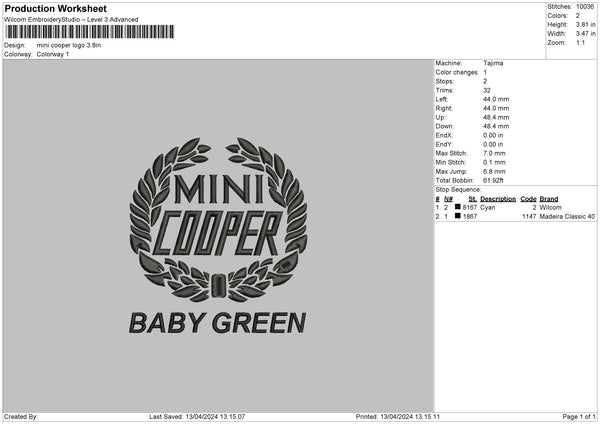Click the Colors count value 2
Viewport: 600px width, 424px height.
pyautogui.click(x=578, y=16)
